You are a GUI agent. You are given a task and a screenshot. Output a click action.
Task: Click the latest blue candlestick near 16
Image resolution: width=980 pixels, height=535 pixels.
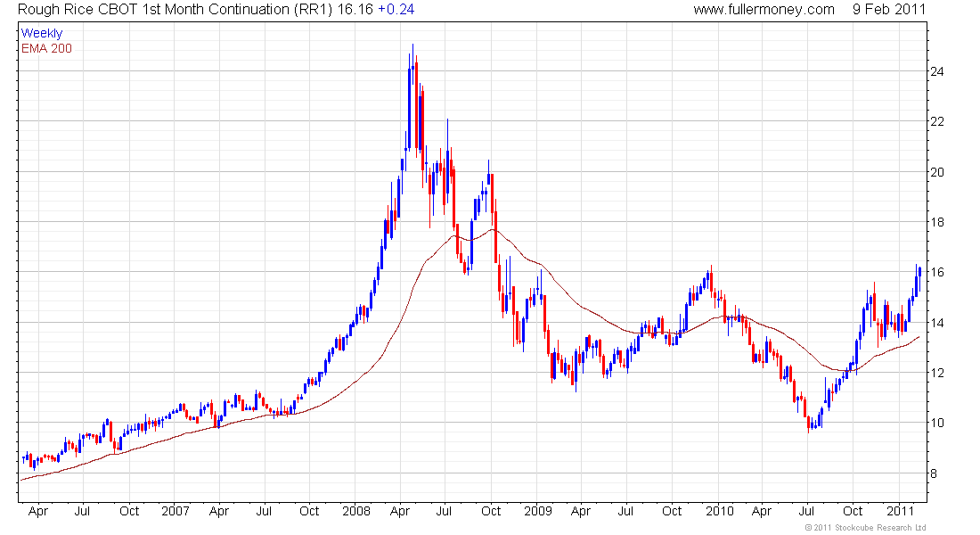point(919,278)
